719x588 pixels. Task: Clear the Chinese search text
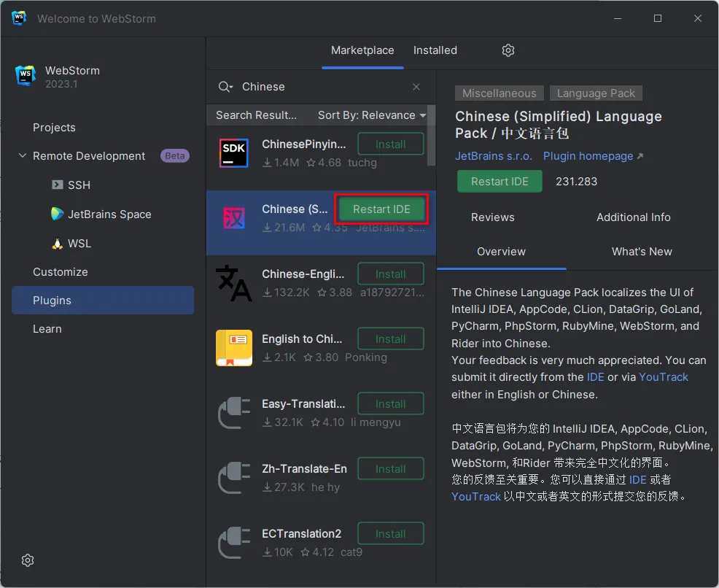click(416, 87)
